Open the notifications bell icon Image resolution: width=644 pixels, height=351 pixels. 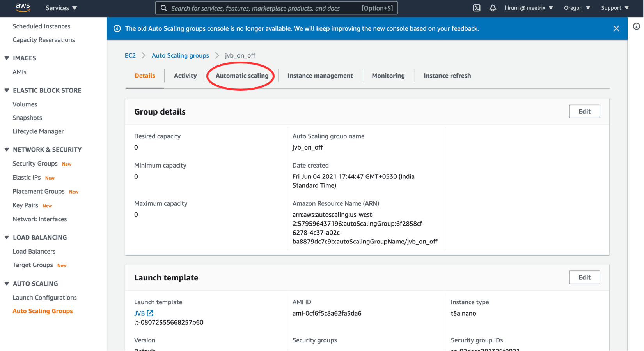(493, 8)
